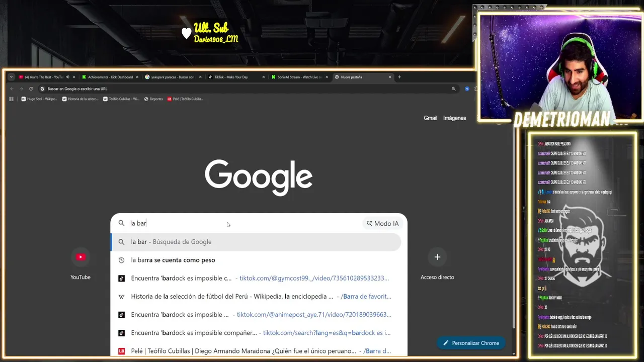Select 'la barra se cuenta como peso' suggestion
Image resolution: width=644 pixels, height=362 pixels.
[x=256, y=260]
